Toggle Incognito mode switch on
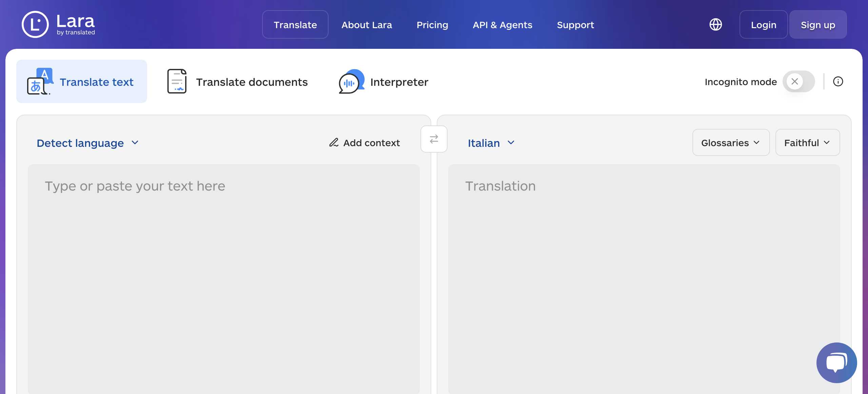Screen dimensions: 868x394 coord(798,81)
